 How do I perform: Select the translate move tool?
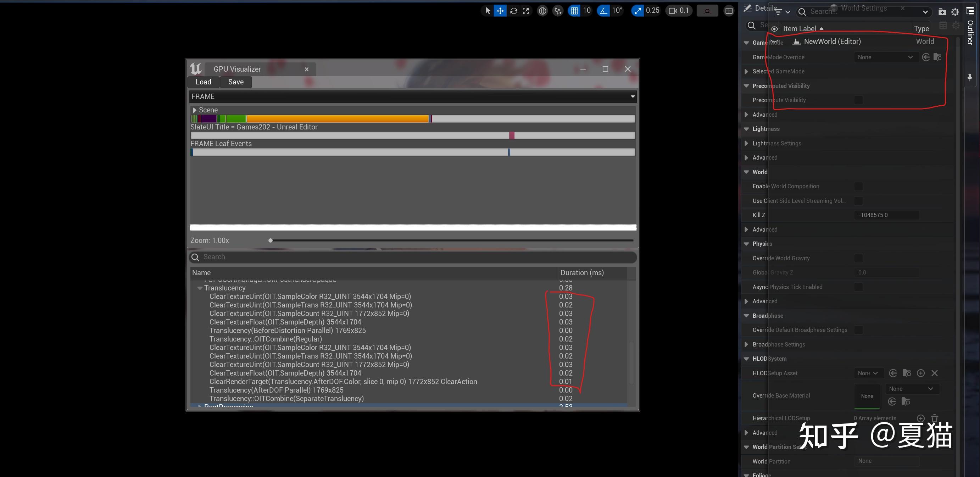pos(500,11)
